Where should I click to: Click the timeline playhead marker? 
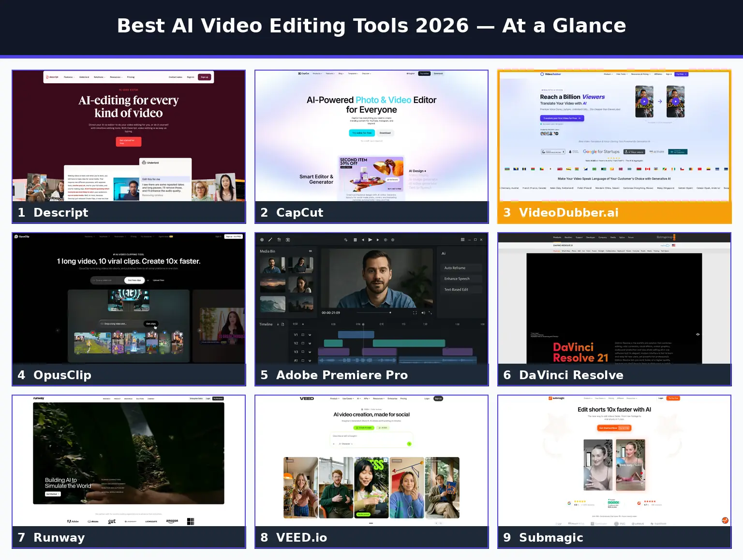tap(363, 324)
